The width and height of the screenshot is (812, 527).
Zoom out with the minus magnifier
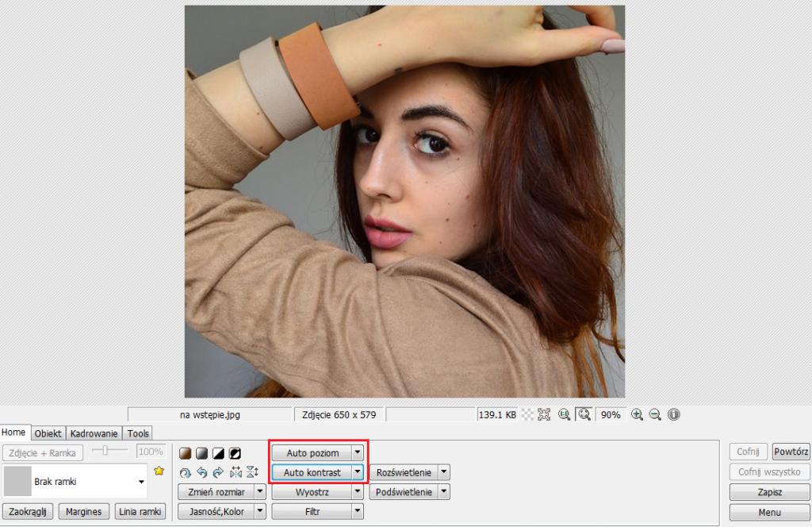pos(655,414)
